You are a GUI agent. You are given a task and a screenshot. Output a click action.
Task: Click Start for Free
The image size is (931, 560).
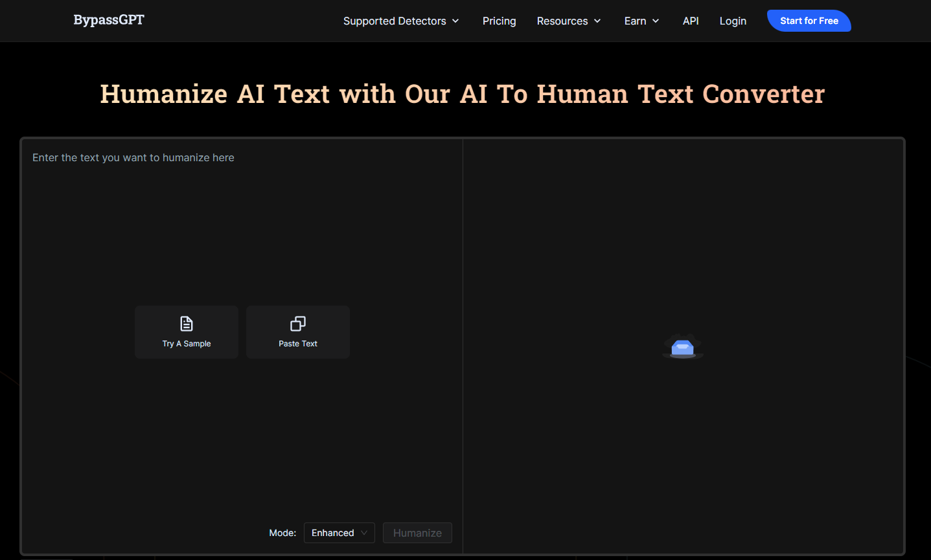[x=809, y=20]
